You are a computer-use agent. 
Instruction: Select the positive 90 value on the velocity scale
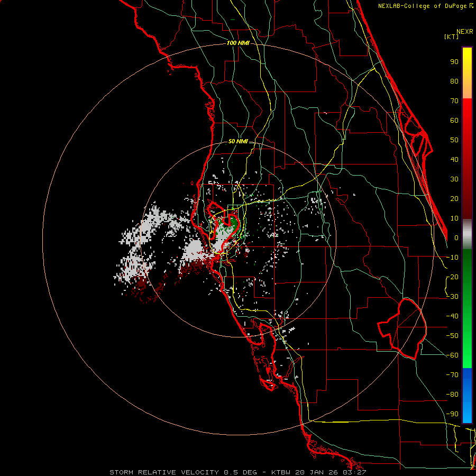(454, 62)
